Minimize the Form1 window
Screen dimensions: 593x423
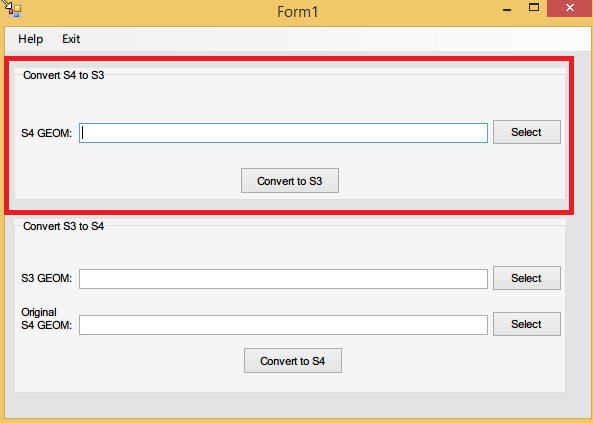[507, 9]
